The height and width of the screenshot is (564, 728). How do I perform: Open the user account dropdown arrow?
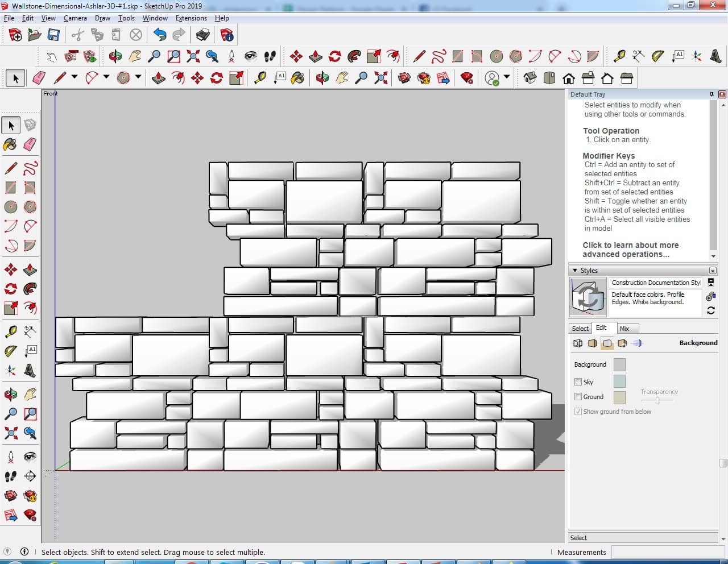coord(507,77)
